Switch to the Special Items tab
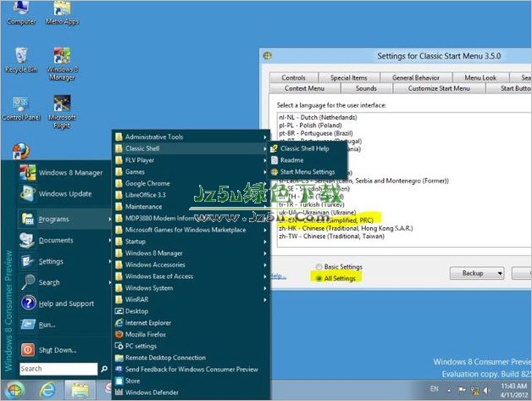Image resolution: width=532 pixels, height=401 pixels. (349, 78)
